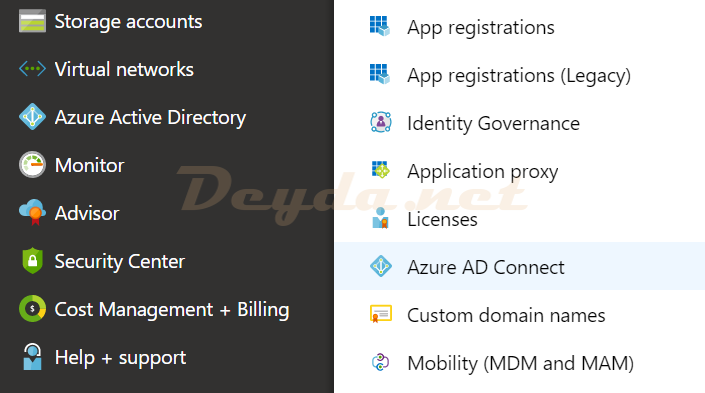Open Custom domain names

pos(506,315)
